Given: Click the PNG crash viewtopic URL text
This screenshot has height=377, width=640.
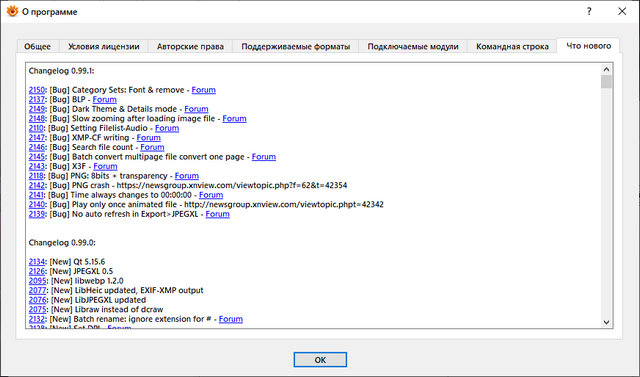Looking at the screenshot, I should (232, 185).
